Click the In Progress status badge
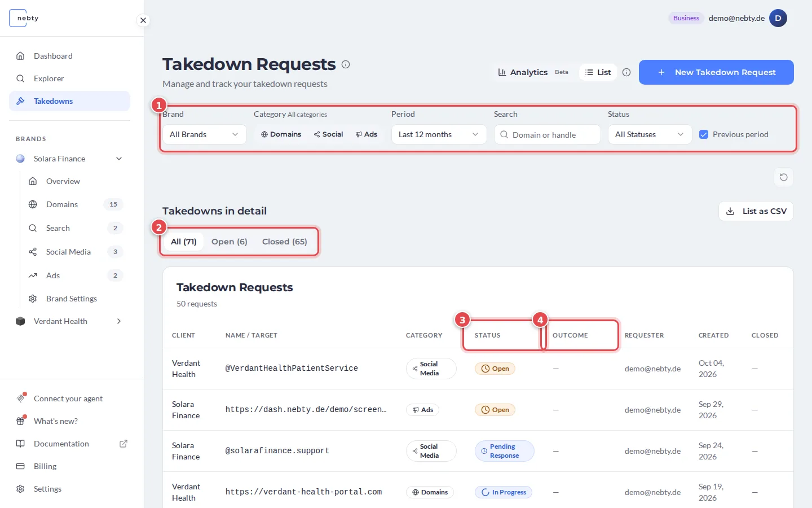 (504, 492)
